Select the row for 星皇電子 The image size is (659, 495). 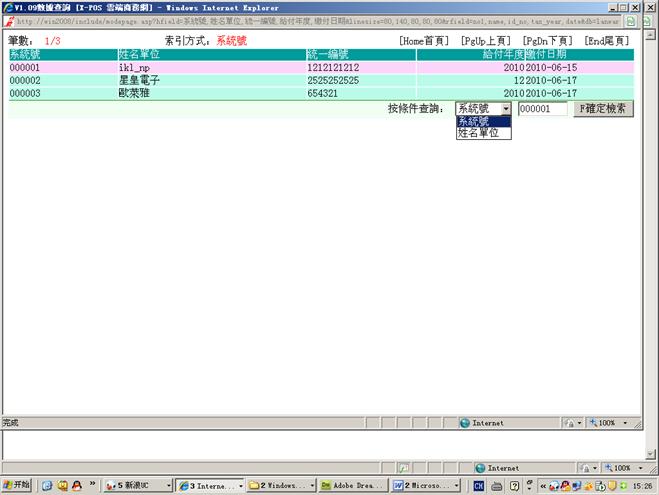[138, 80]
